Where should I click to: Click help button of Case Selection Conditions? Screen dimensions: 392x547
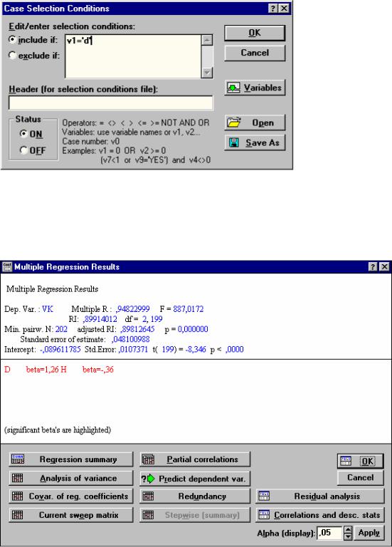tap(273, 9)
